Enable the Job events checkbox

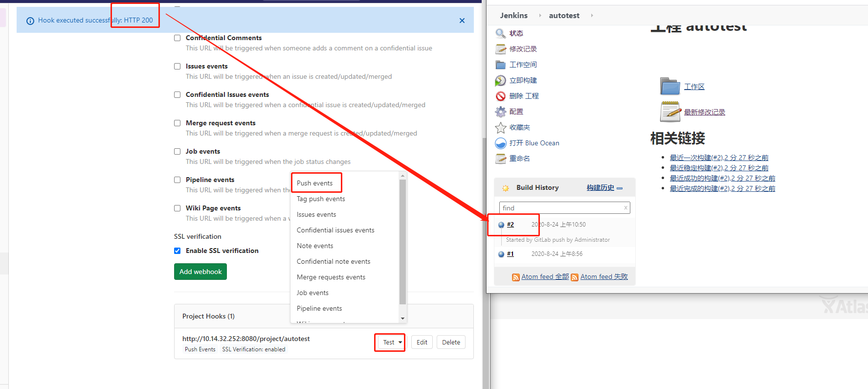tap(178, 151)
